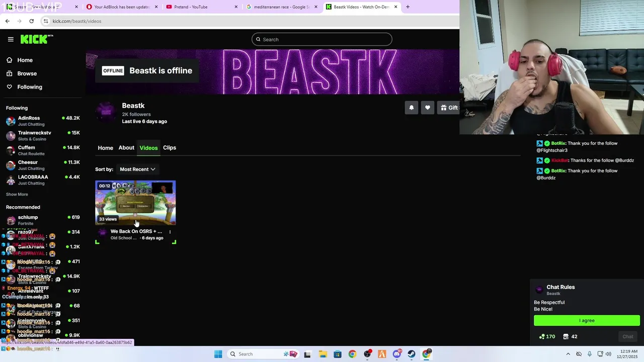Screen dimensions: 644x362
Task: Open the OSRS video thumbnail
Action: click(x=135, y=203)
